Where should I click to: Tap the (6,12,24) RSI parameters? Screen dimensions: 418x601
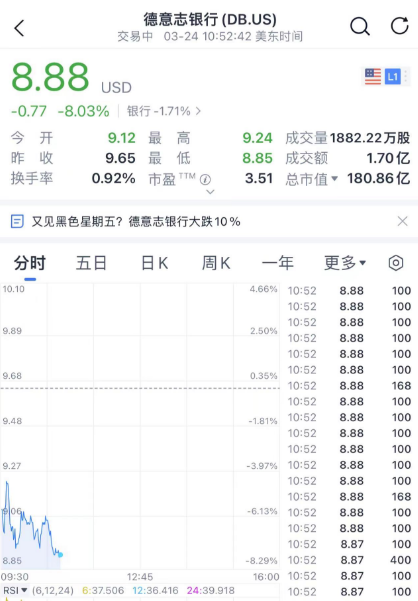53,590
